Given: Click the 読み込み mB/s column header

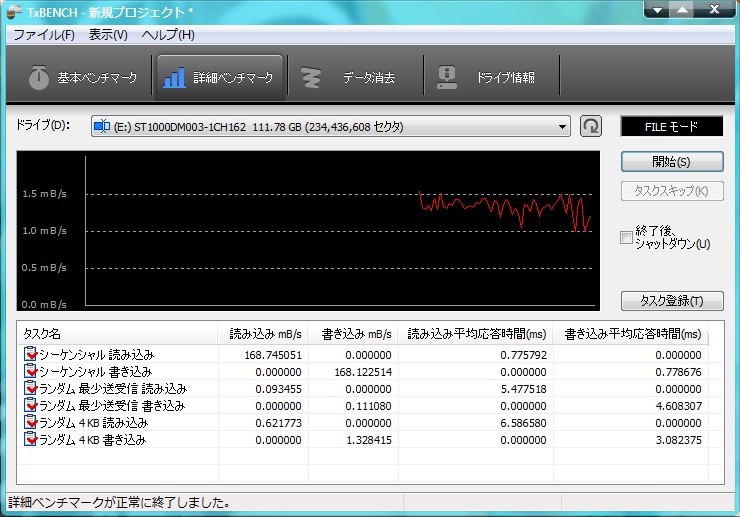Looking at the screenshot, I should click(263, 334).
